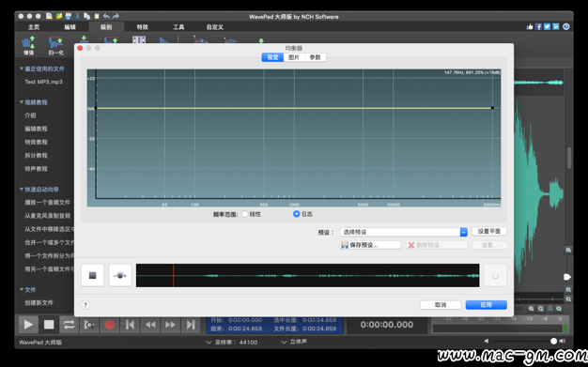Click the New File icon in title toolbar
Viewport: 588px width, 367px height.
49,16
